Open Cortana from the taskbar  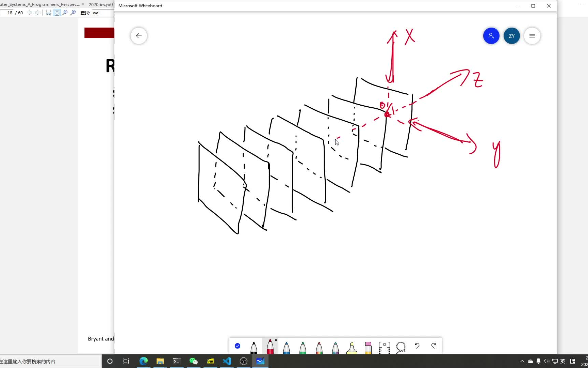pyautogui.click(x=110, y=361)
